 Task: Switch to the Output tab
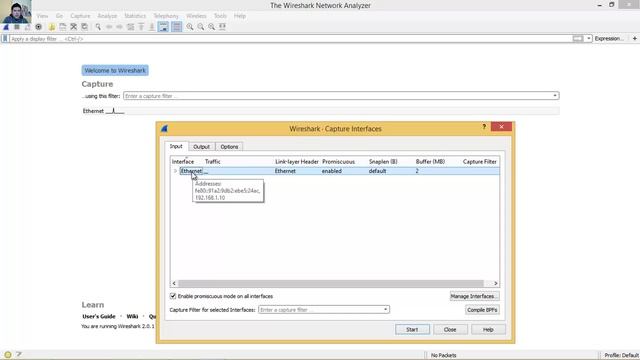point(201,147)
